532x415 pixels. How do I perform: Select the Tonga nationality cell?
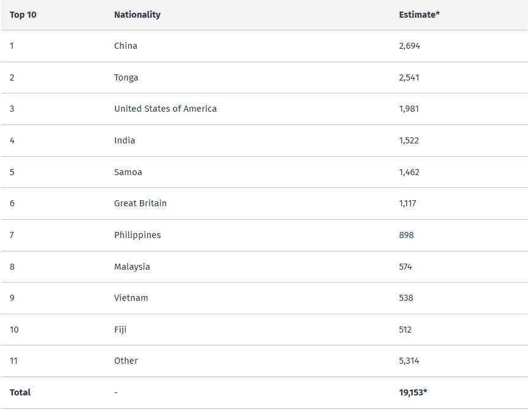pyautogui.click(x=126, y=78)
